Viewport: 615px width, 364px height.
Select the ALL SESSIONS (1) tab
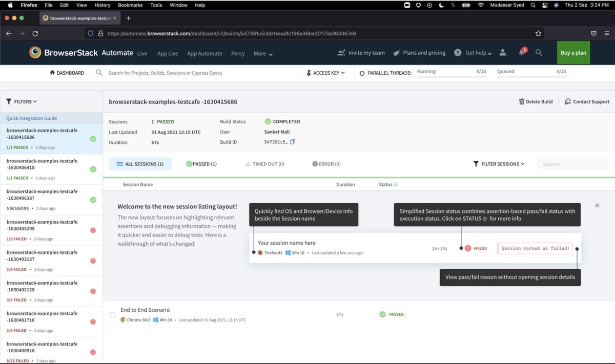point(140,164)
